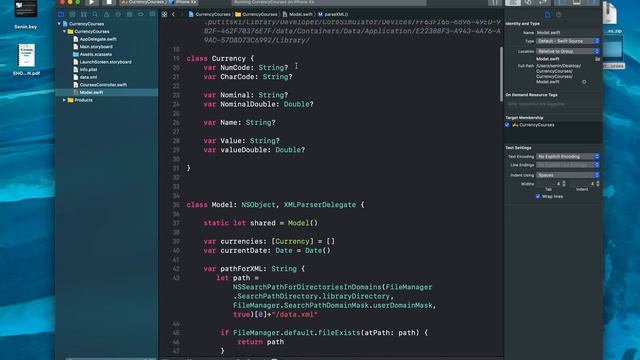Click the editor vertical scrollbar
Viewport: 640px width, 360px height.
click(x=501, y=74)
